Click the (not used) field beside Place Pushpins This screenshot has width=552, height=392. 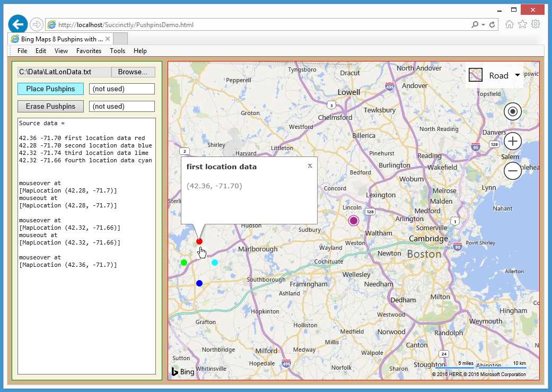(x=122, y=89)
